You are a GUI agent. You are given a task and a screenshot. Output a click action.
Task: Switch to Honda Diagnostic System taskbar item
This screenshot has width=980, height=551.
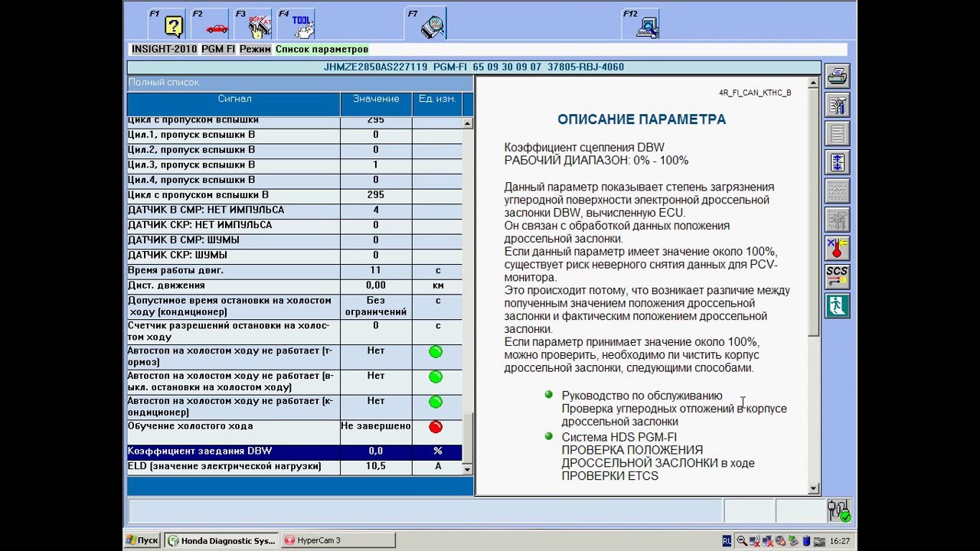(222, 540)
